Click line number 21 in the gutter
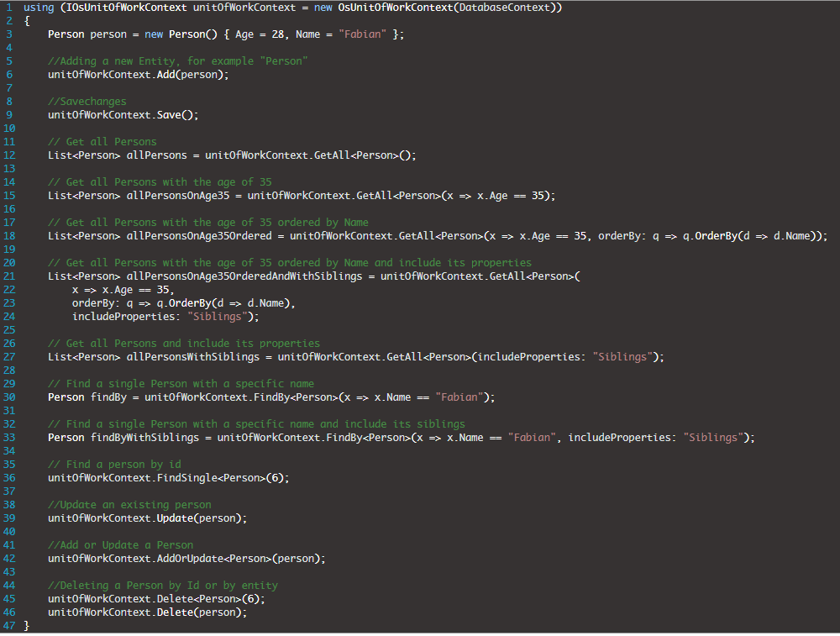 [x=9, y=276]
